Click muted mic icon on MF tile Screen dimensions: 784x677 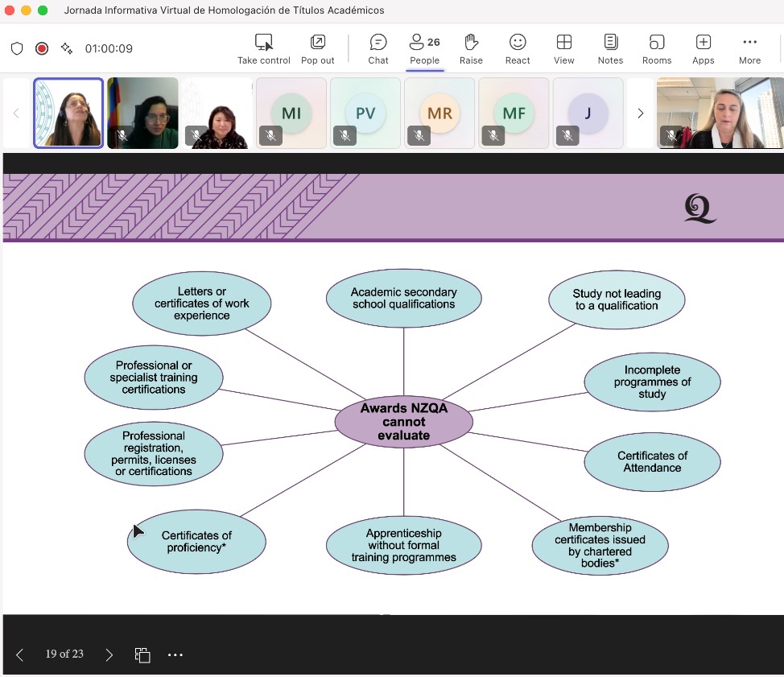[493, 135]
